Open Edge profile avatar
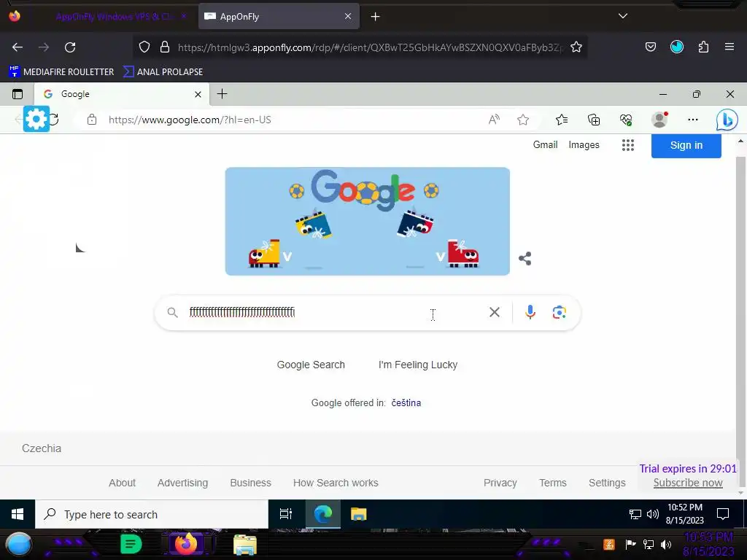Screen dimensions: 747x560 [659, 120]
